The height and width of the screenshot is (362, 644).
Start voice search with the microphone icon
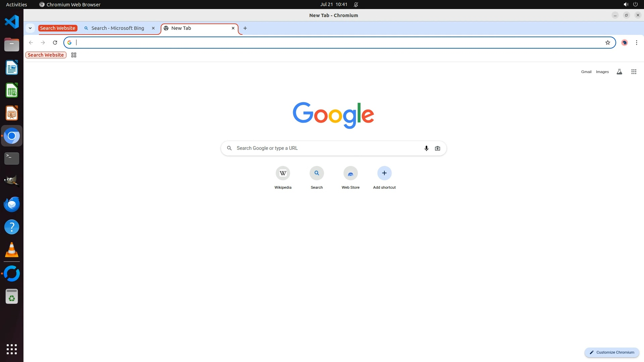point(426,148)
